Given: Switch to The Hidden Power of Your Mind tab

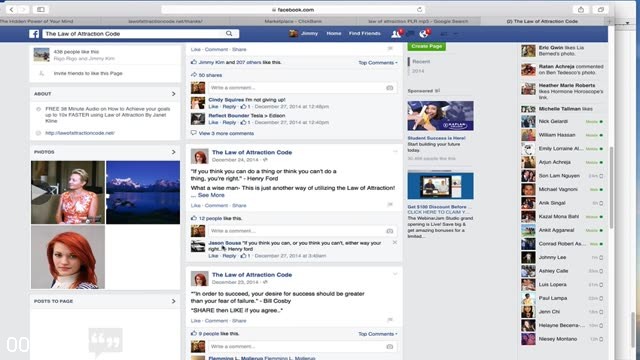Looking at the screenshot, I should click(x=37, y=21).
